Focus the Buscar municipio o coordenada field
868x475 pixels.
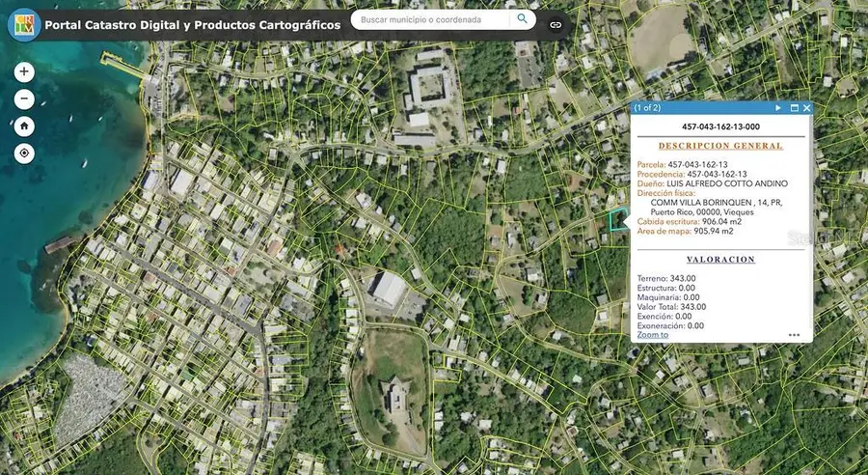(432, 19)
